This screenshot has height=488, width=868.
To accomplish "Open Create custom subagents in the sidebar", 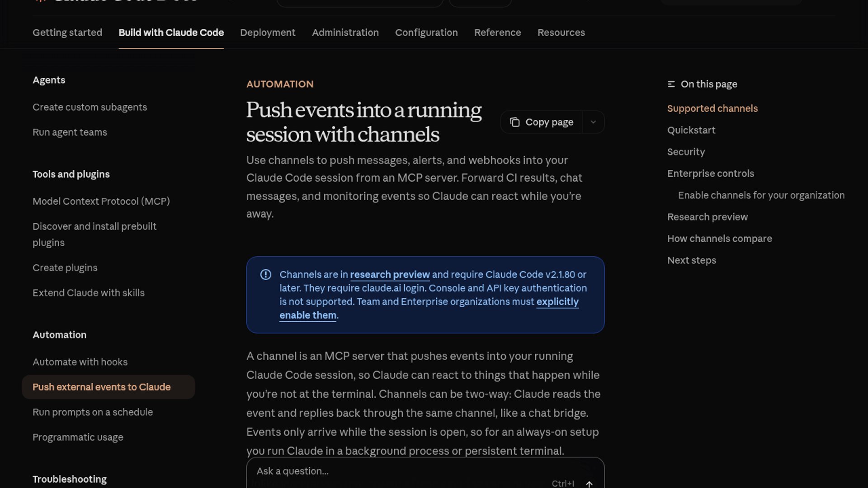I will tap(90, 107).
